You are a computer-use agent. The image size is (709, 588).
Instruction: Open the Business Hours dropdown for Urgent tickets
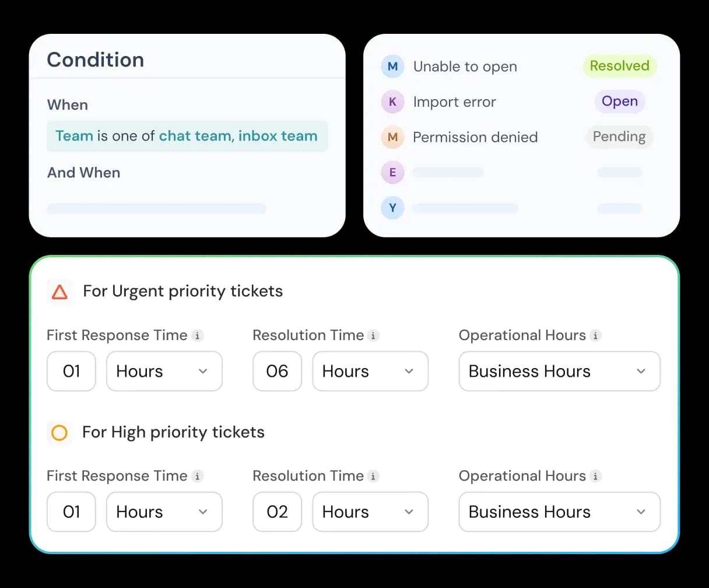pyautogui.click(x=559, y=372)
